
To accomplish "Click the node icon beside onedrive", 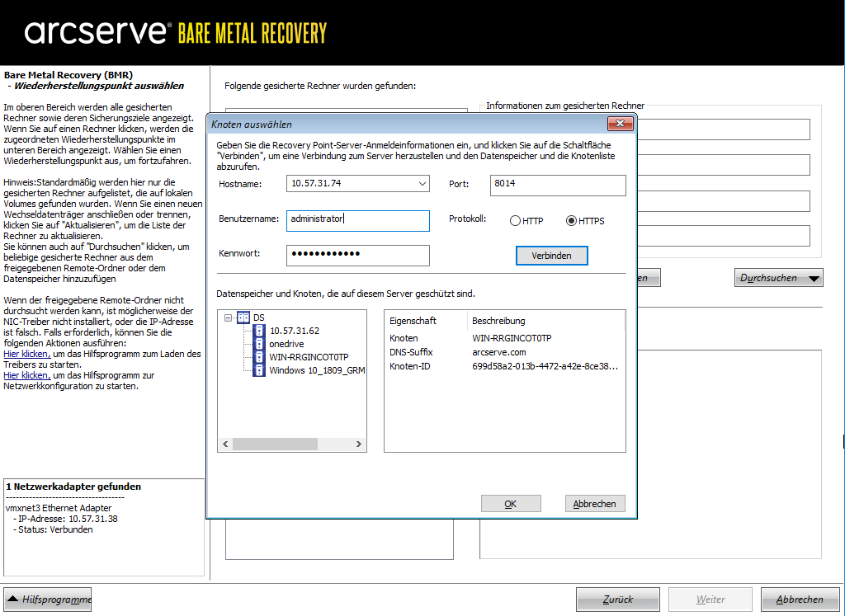I will (x=259, y=344).
